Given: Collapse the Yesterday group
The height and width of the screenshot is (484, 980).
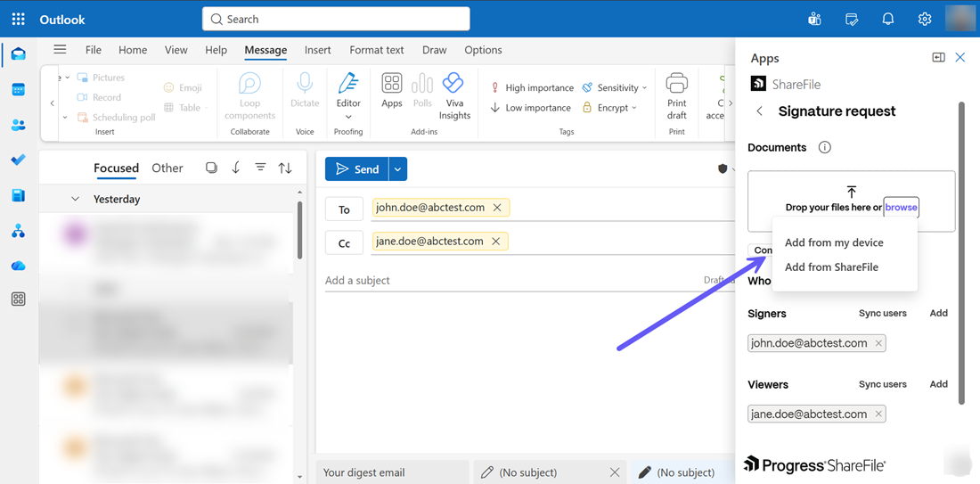Looking at the screenshot, I should tap(76, 199).
